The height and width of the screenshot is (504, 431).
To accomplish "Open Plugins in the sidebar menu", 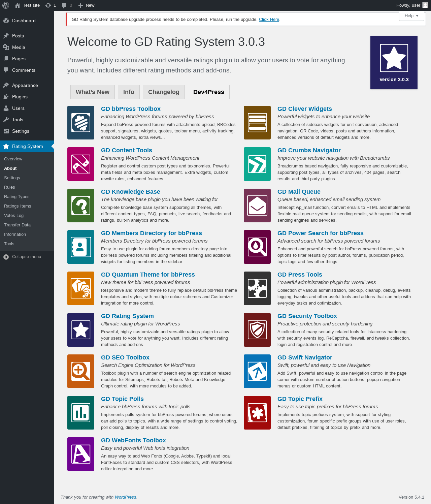I will 27,97.
